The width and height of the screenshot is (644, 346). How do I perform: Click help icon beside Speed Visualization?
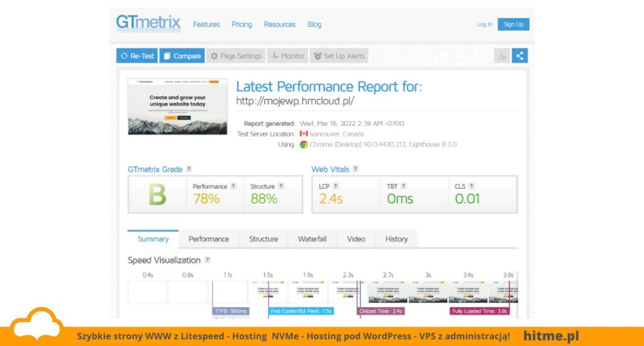[x=208, y=260]
